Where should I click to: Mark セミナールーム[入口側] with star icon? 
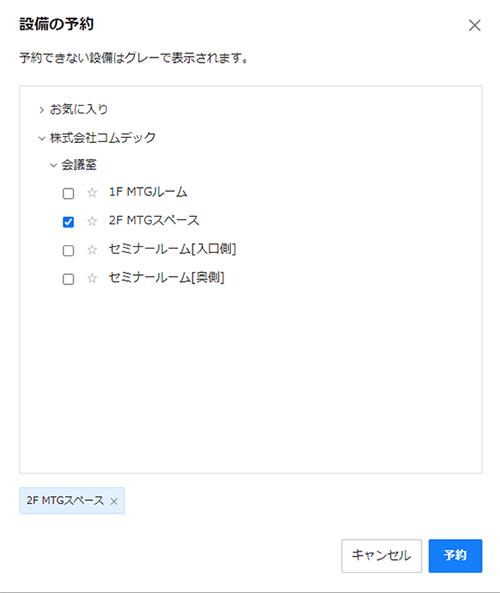92,250
